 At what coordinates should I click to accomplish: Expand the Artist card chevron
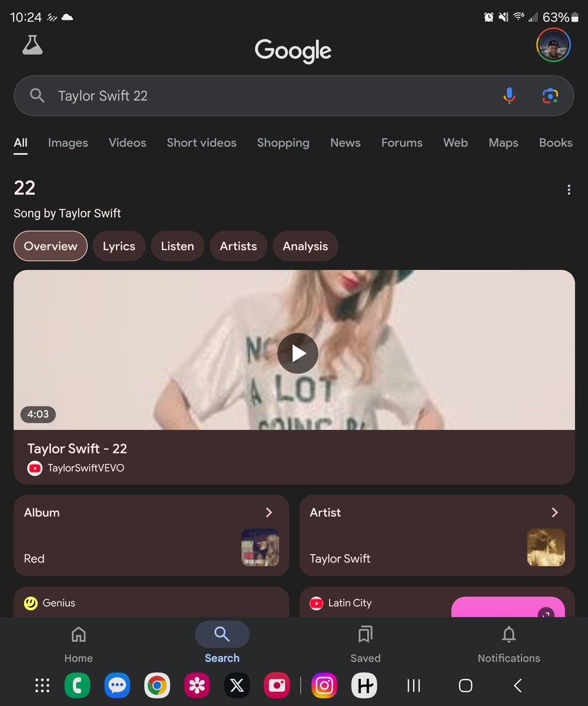[x=554, y=512]
